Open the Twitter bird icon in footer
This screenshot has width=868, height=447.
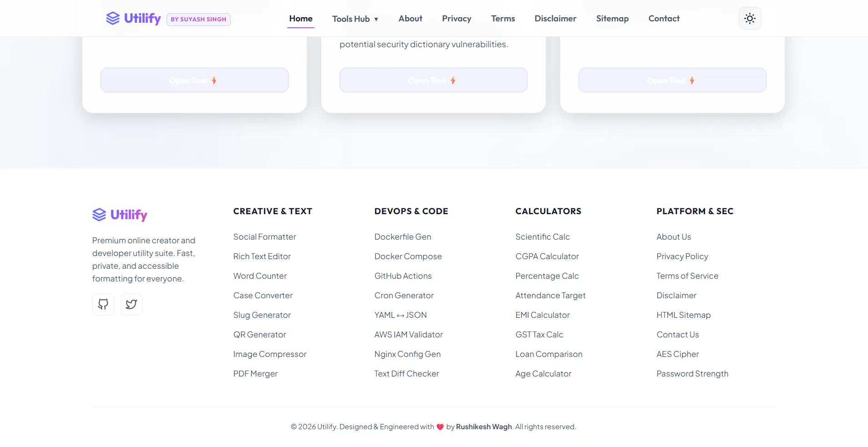132,304
